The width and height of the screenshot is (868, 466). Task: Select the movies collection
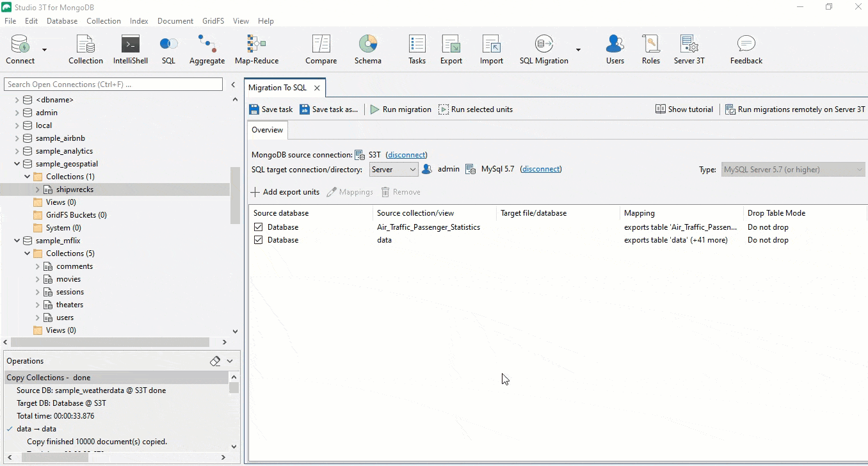coord(68,279)
